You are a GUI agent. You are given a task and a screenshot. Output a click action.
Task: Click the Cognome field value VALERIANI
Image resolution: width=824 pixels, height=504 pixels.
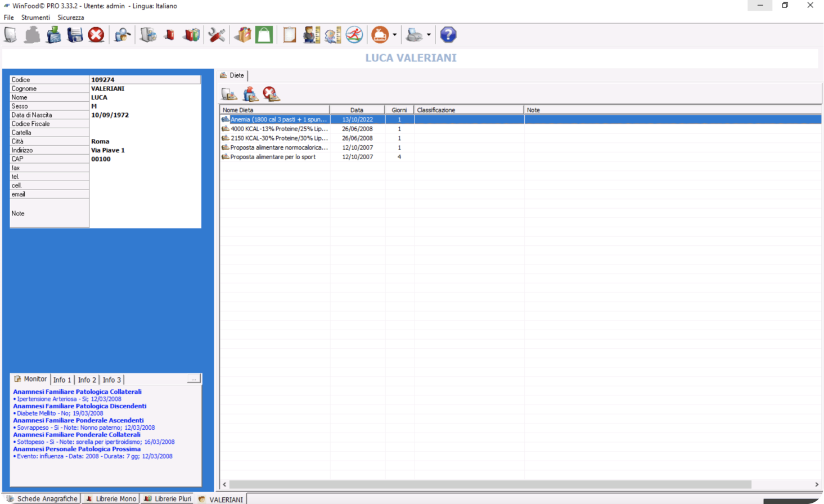point(108,88)
